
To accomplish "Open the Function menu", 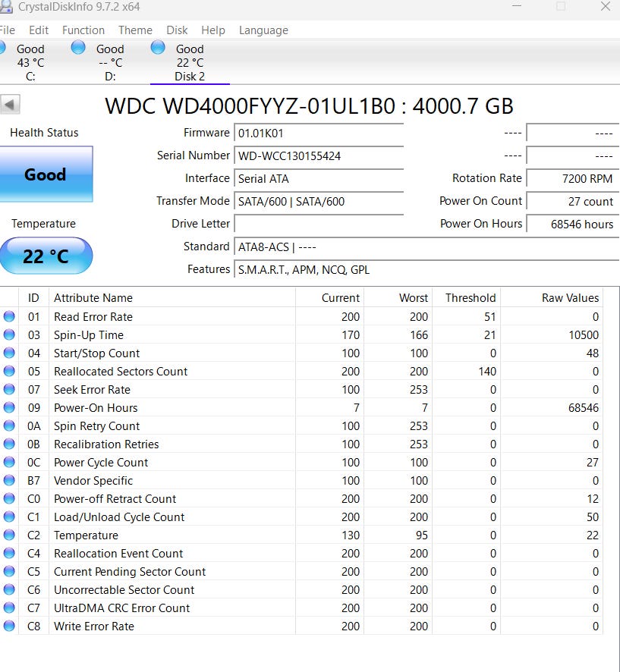I will tap(83, 30).
